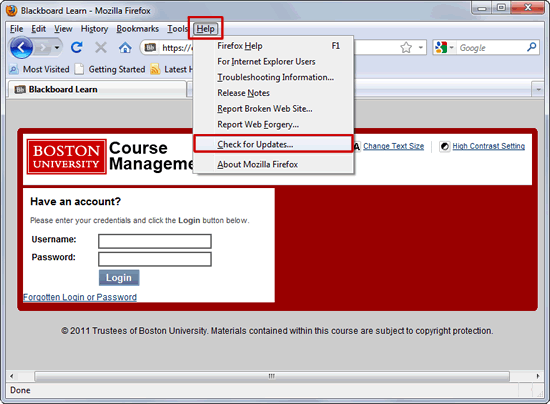The width and height of the screenshot is (550, 404).
Task: Open the Edit menu
Action: [39, 29]
